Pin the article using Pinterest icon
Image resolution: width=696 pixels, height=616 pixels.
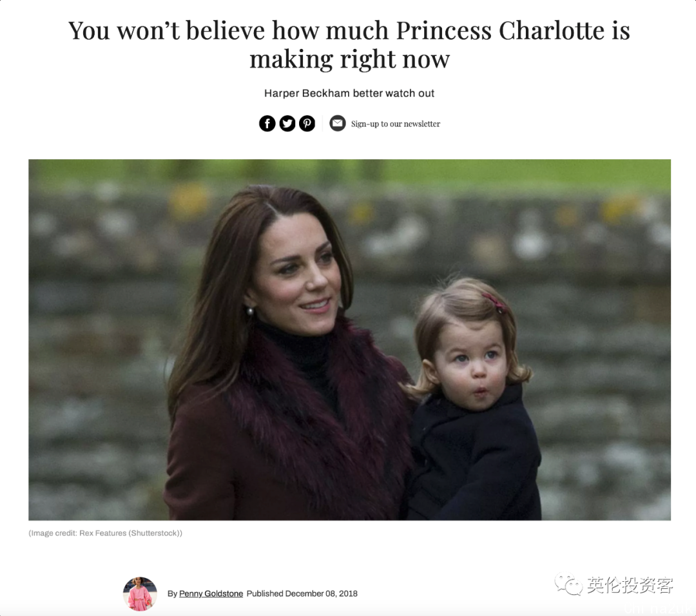307,123
